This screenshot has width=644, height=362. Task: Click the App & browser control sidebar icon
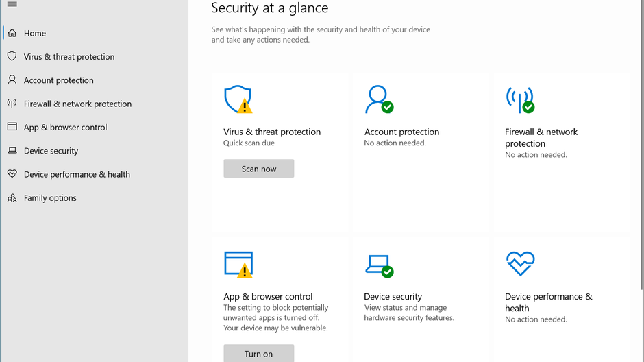(x=12, y=127)
